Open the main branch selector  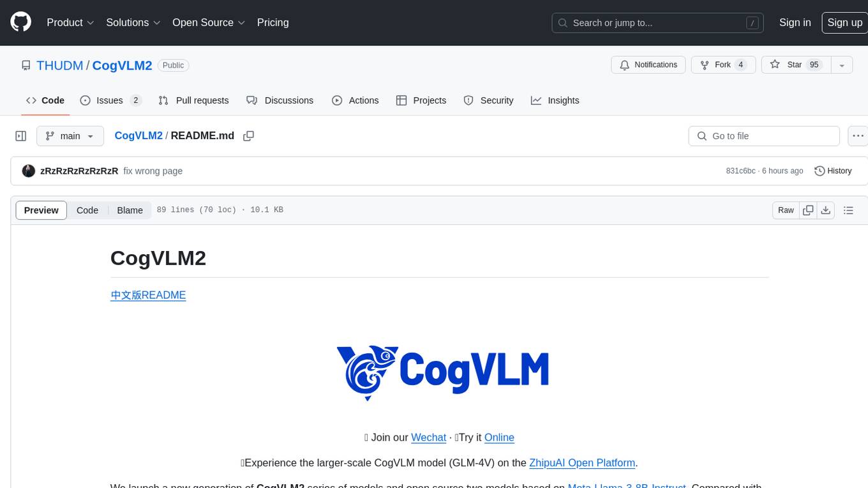(x=70, y=136)
